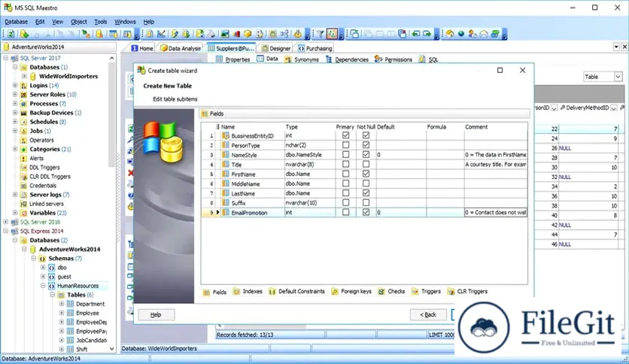Screen dimensions: 629x364
Task: Click the AdventureWorks2014 database selector field
Action: point(59,47)
